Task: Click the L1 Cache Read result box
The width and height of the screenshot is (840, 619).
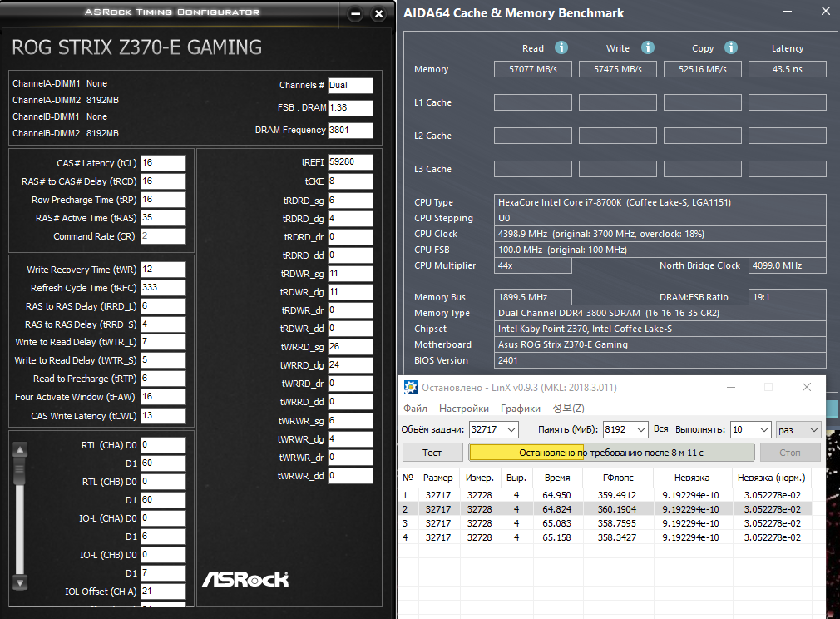Action: [x=533, y=102]
